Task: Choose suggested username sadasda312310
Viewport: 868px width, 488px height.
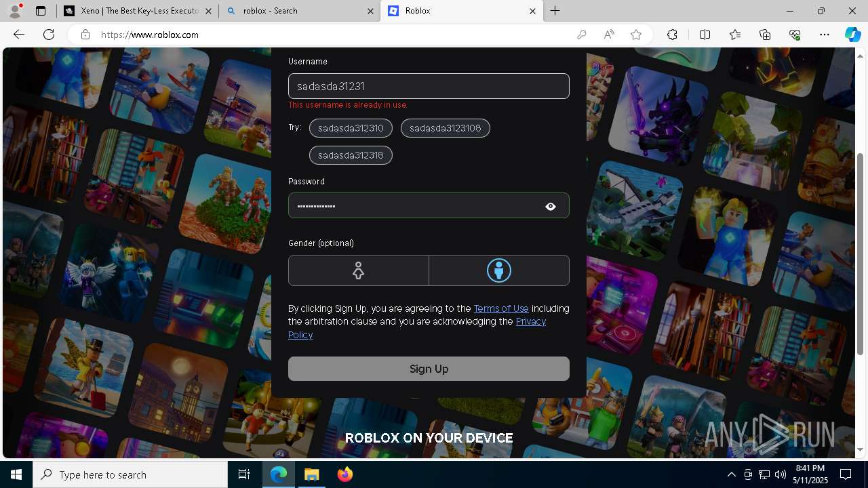Action: click(351, 128)
